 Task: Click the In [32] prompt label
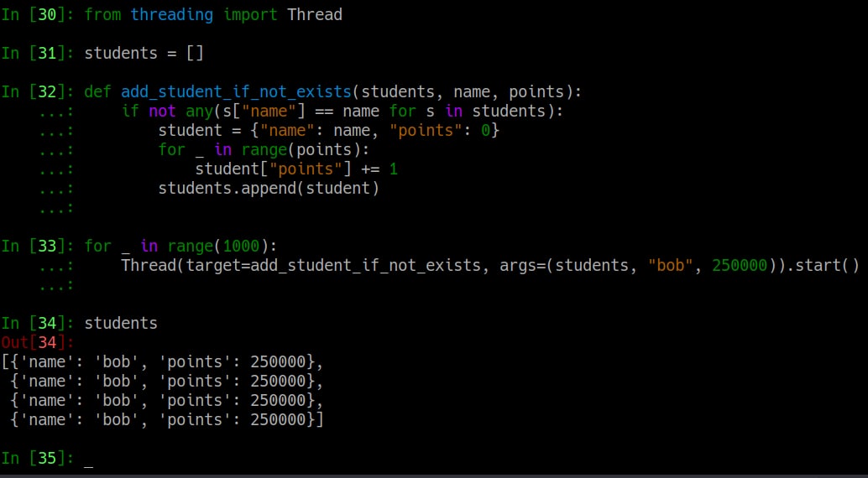click(x=38, y=92)
